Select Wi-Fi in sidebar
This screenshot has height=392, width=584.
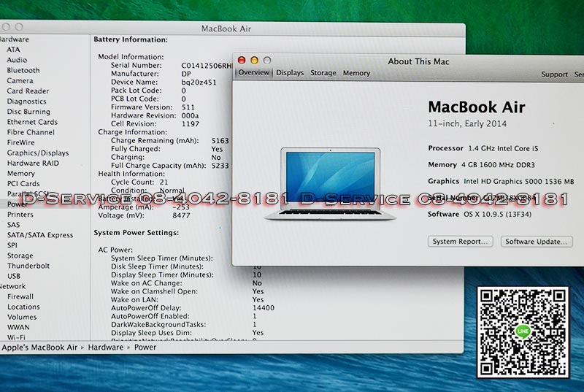16,337
